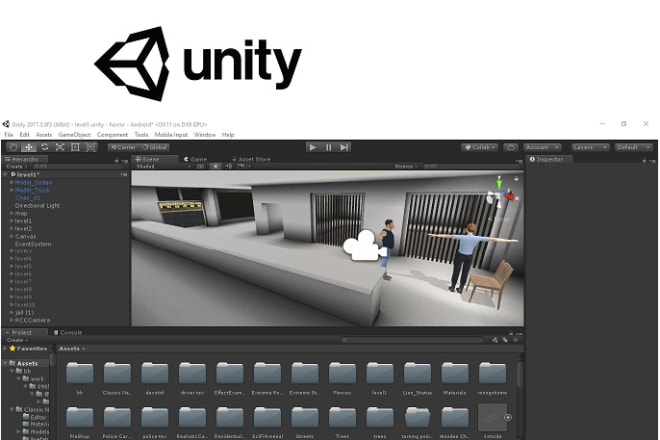
Task: Toggle scene lighting button
Action: tap(216, 166)
